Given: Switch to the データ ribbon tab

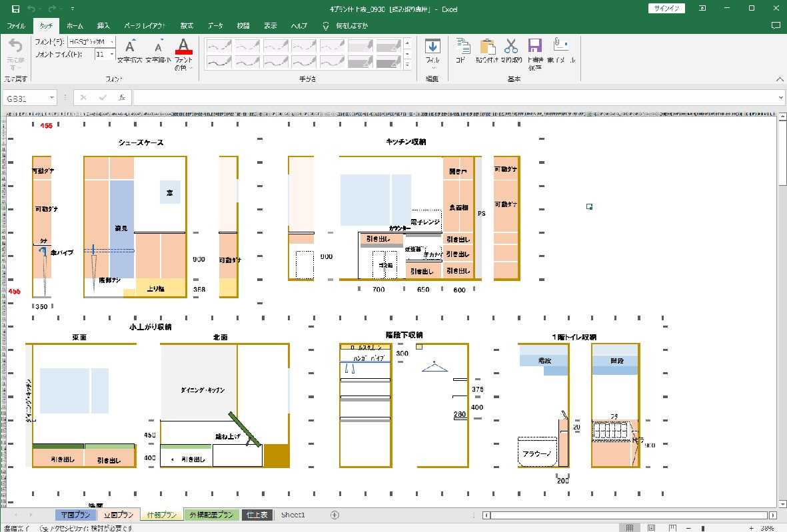Looking at the screenshot, I should (215, 25).
